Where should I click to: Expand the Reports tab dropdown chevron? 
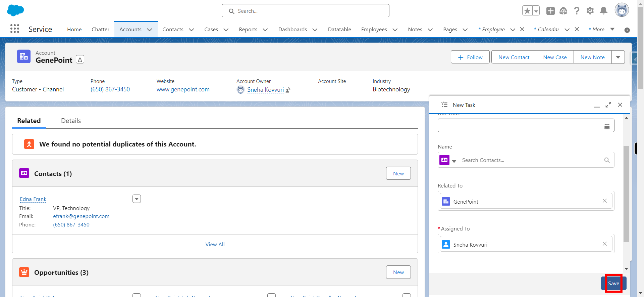click(265, 30)
